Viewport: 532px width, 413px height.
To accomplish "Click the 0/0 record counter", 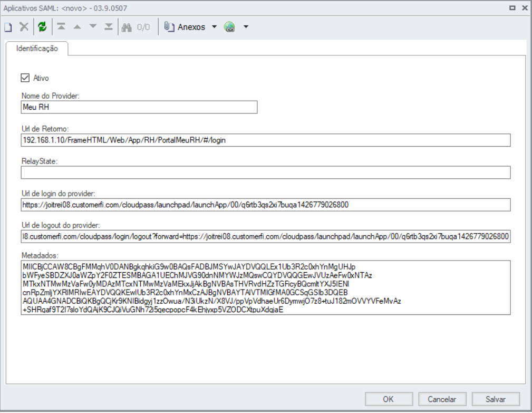I will click(143, 27).
